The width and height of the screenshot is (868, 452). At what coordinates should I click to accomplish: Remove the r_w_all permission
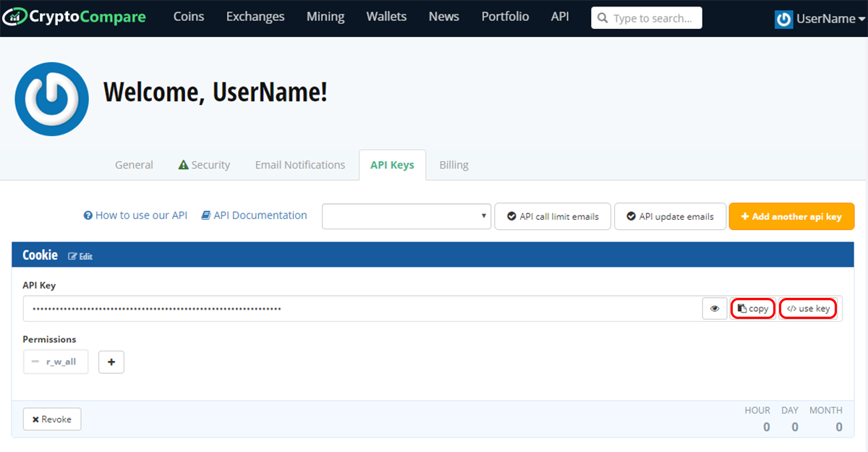56,362
